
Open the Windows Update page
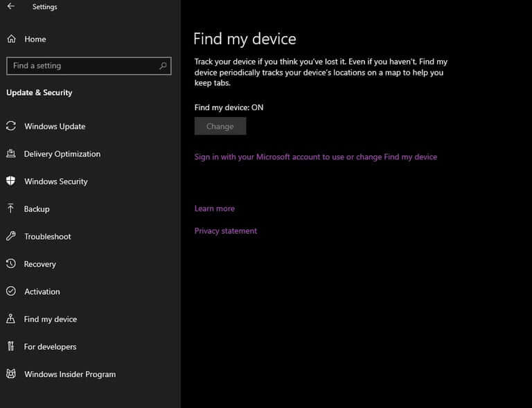[55, 126]
